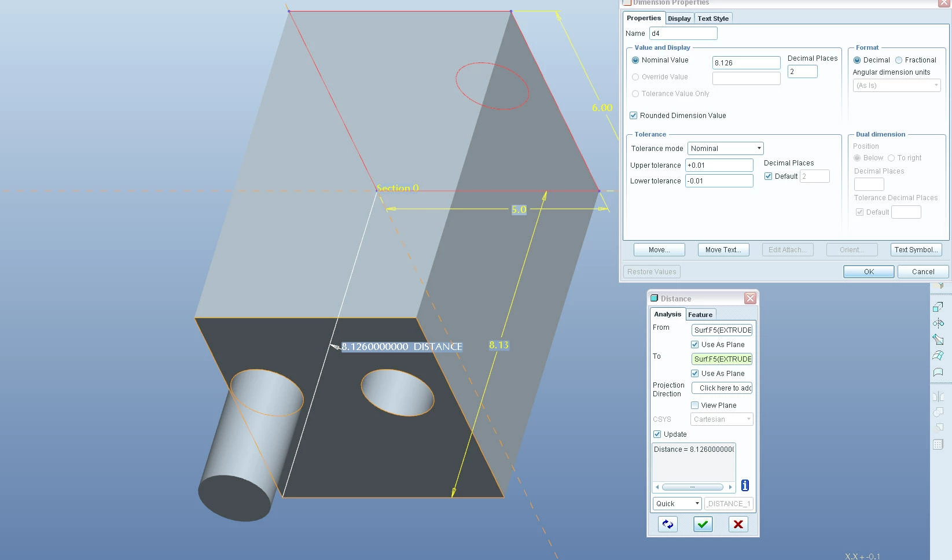Open the Quick analysis type dropdown

(x=677, y=504)
